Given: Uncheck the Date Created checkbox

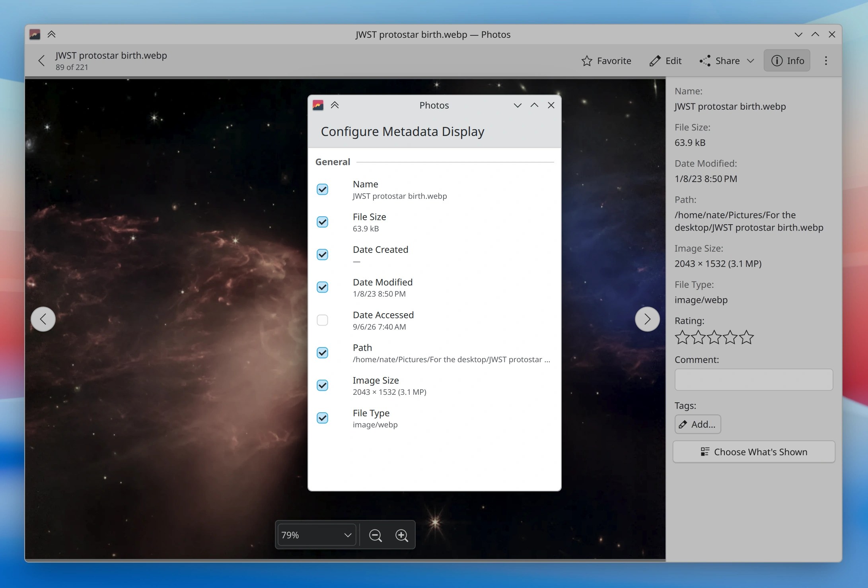Looking at the screenshot, I should 322,254.
